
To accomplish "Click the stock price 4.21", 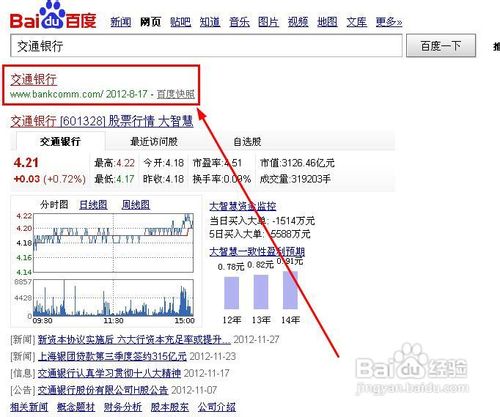I will 26,163.
